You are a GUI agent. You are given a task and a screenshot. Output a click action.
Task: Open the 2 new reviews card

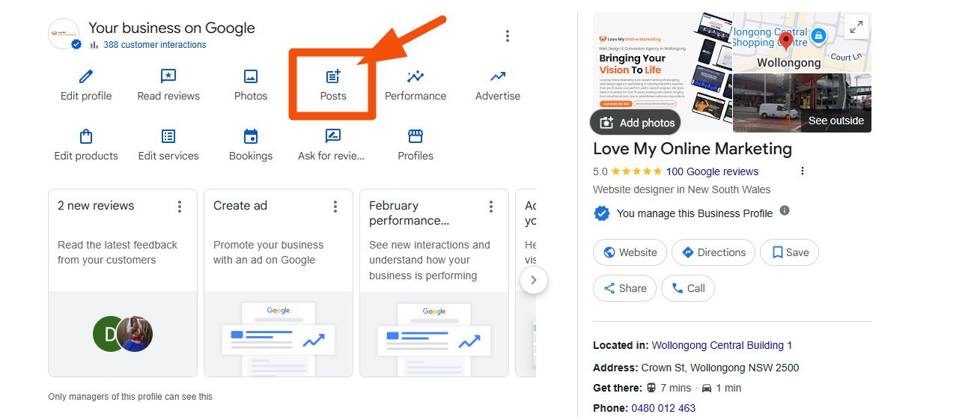coord(123,283)
